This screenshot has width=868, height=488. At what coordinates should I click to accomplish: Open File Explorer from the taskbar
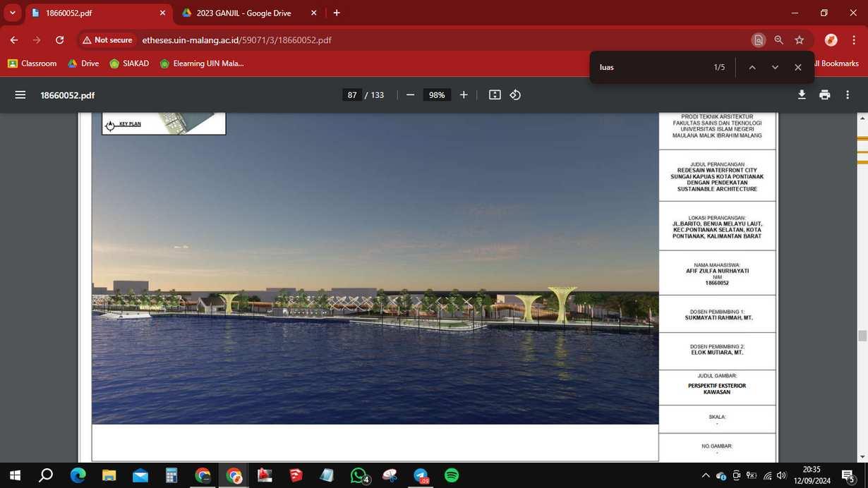[x=109, y=475]
